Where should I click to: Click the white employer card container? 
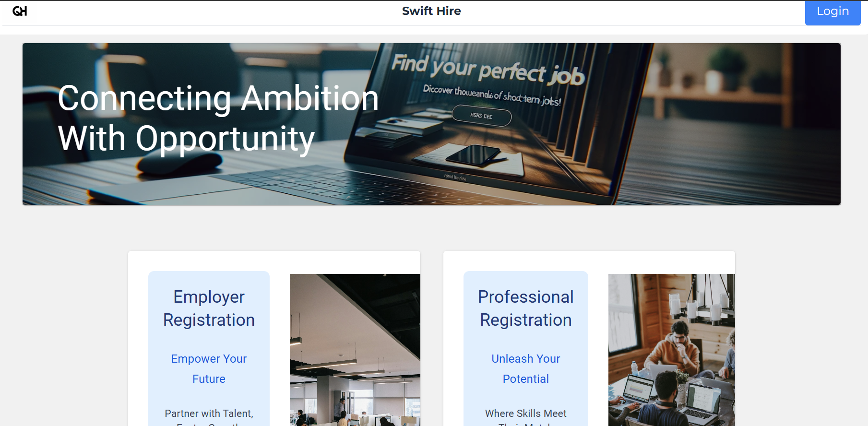[274, 338]
